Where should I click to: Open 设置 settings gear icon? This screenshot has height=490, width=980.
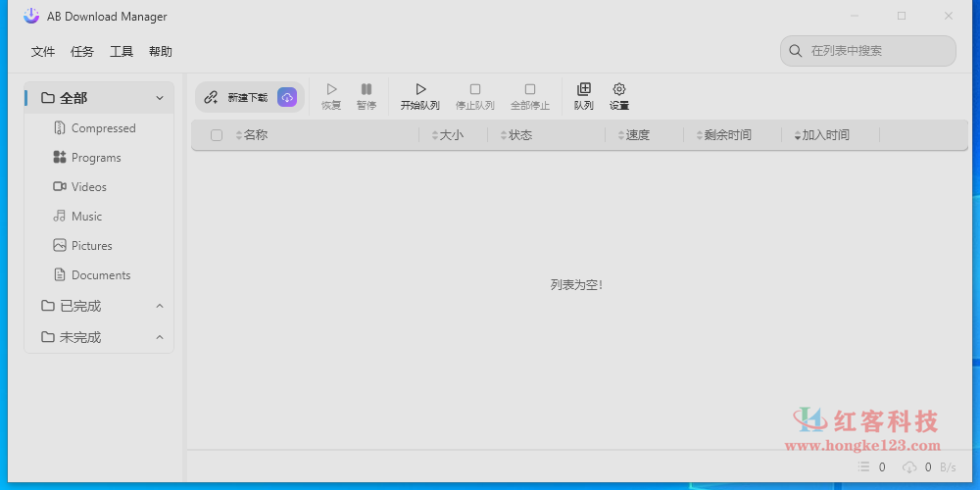[619, 89]
